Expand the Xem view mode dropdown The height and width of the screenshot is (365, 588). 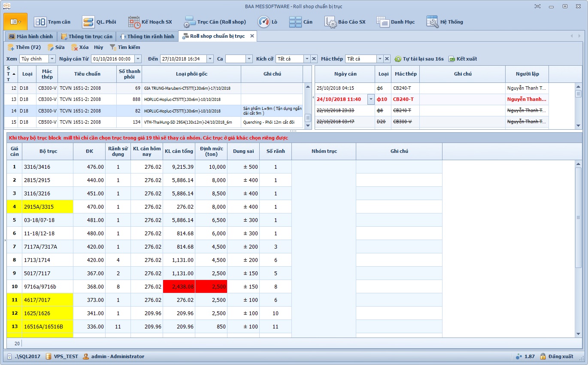(52, 59)
